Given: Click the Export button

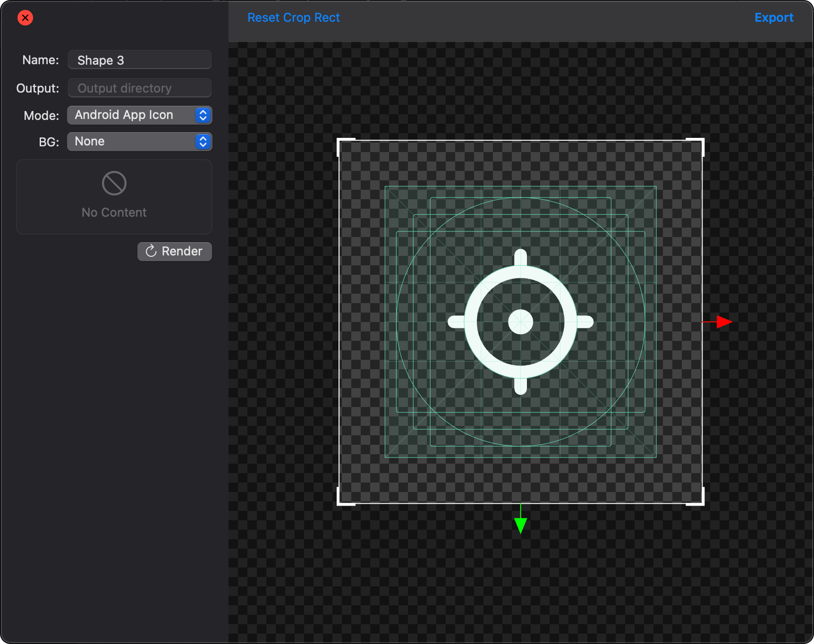Looking at the screenshot, I should click(773, 17).
